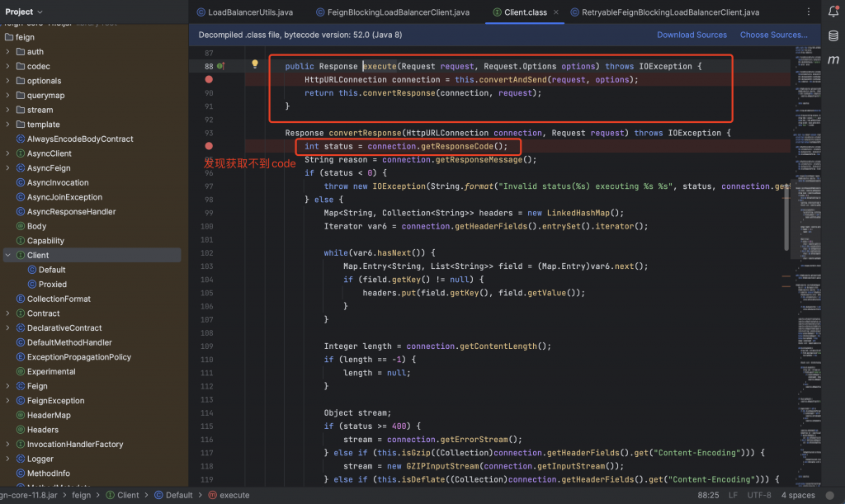Open the Project view dropdown
Screen dimensions: 845x504
24,12
